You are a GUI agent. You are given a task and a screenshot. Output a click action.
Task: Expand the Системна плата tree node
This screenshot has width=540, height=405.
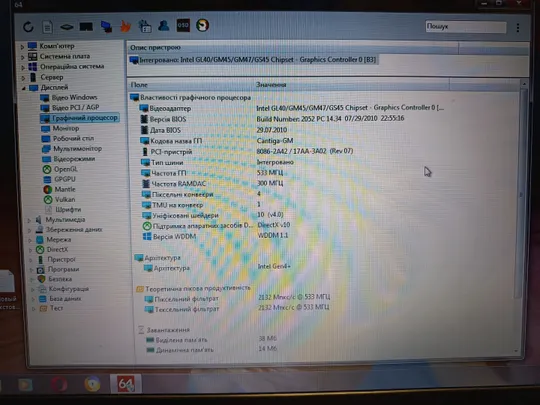(x=23, y=57)
